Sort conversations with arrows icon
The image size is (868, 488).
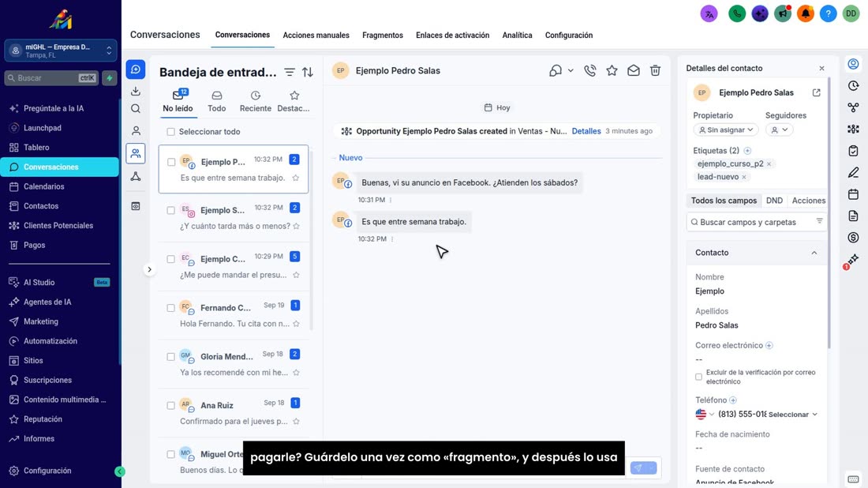(308, 72)
